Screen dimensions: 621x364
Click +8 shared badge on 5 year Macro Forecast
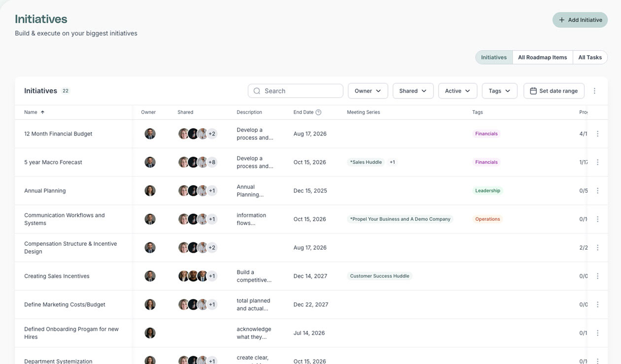(x=212, y=162)
